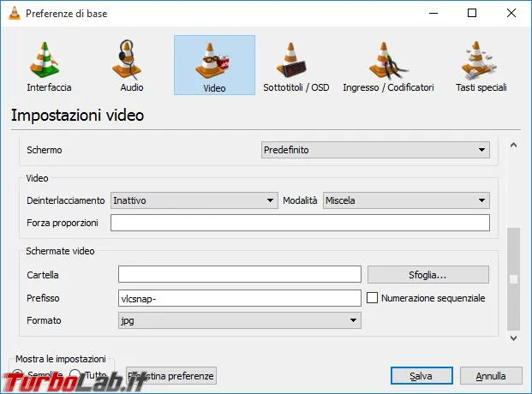Click the VLC cone title bar icon
532x394 pixels.
tap(15, 13)
